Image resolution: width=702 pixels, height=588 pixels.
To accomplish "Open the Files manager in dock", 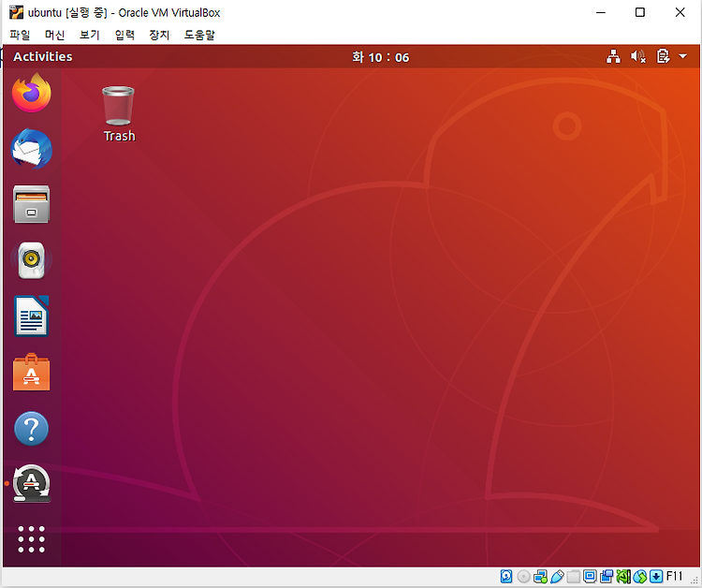I will click(x=31, y=205).
